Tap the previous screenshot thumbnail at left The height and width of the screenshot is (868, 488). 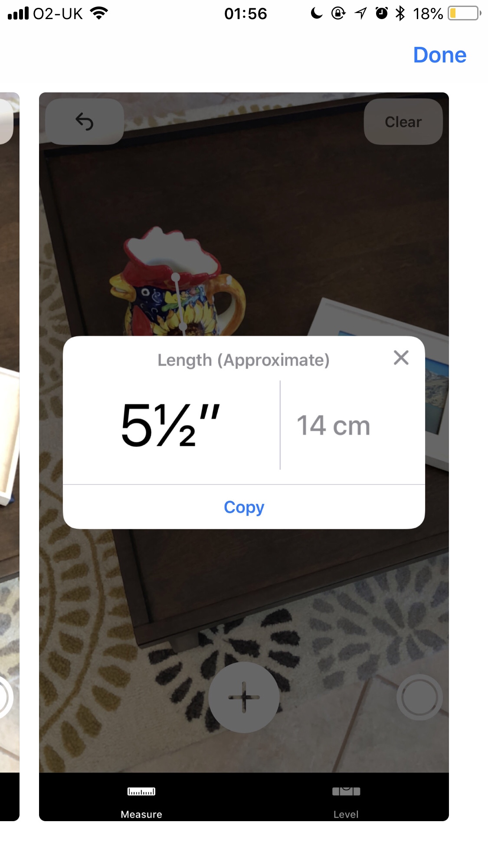10,456
